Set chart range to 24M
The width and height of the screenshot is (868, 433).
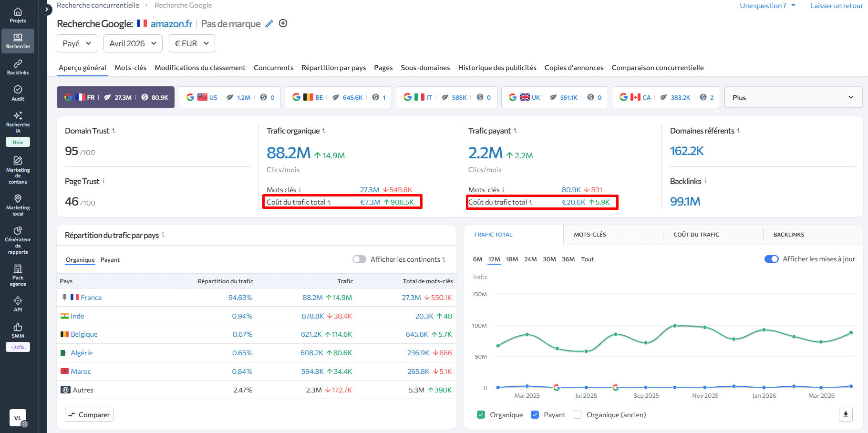click(530, 259)
